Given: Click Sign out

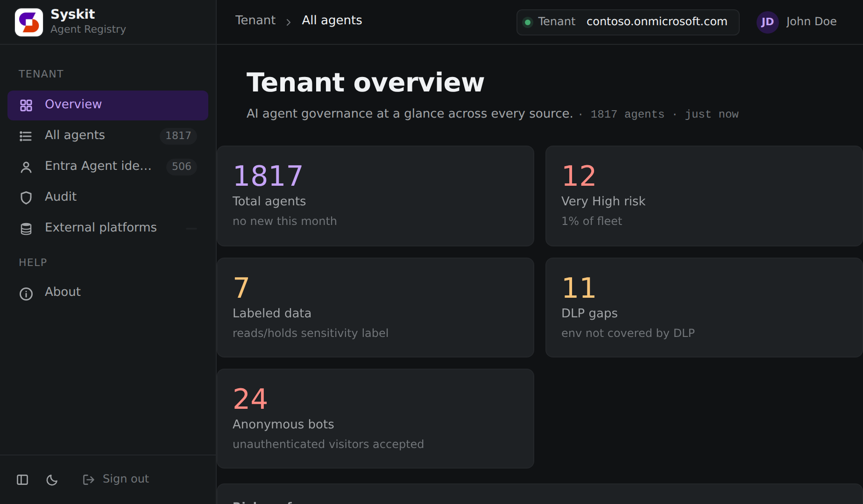Looking at the screenshot, I should click(x=116, y=479).
